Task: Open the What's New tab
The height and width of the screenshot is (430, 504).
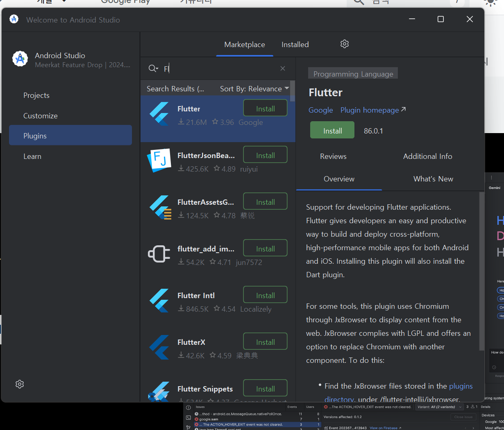Action: coord(433,179)
